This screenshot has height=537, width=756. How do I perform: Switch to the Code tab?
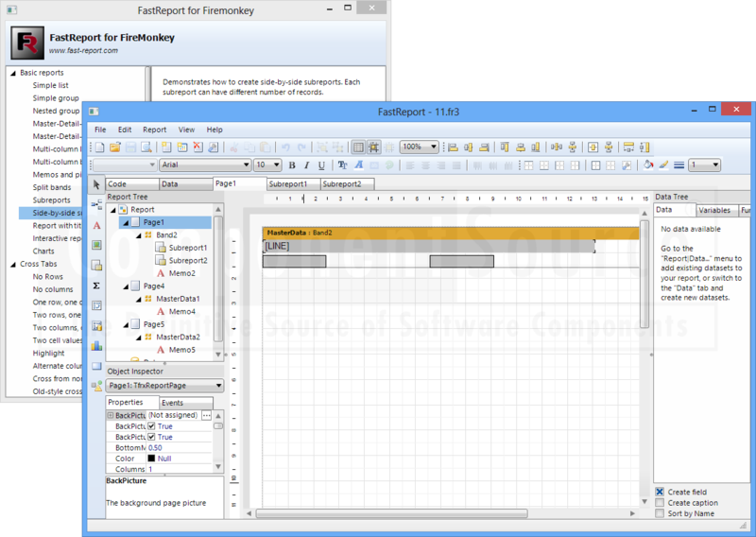click(x=132, y=184)
